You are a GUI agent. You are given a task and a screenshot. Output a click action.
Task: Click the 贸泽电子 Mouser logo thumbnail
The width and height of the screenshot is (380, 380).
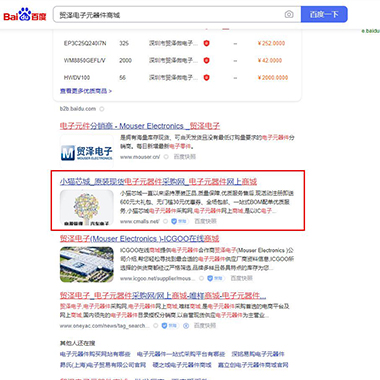(x=87, y=151)
